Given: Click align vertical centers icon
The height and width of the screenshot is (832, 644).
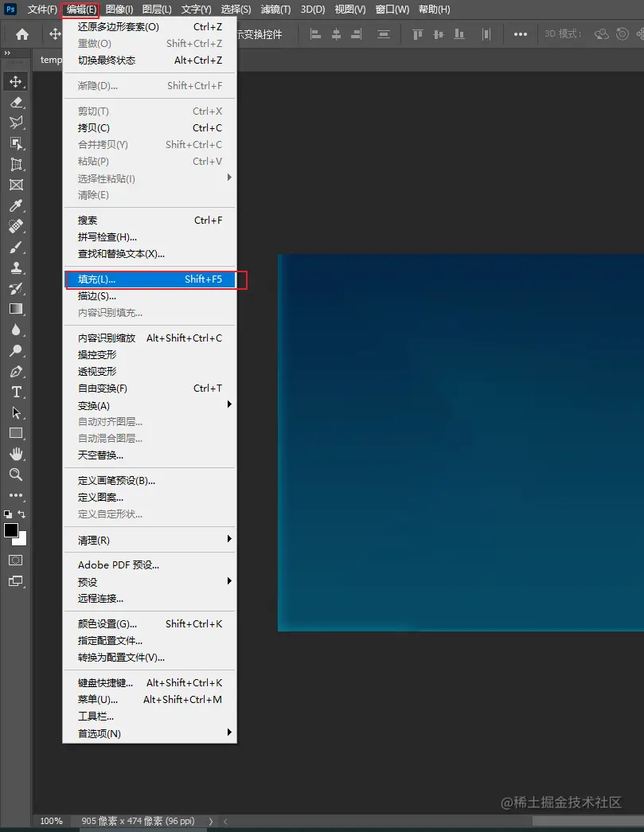Looking at the screenshot, I should click(x=438, y=34).
